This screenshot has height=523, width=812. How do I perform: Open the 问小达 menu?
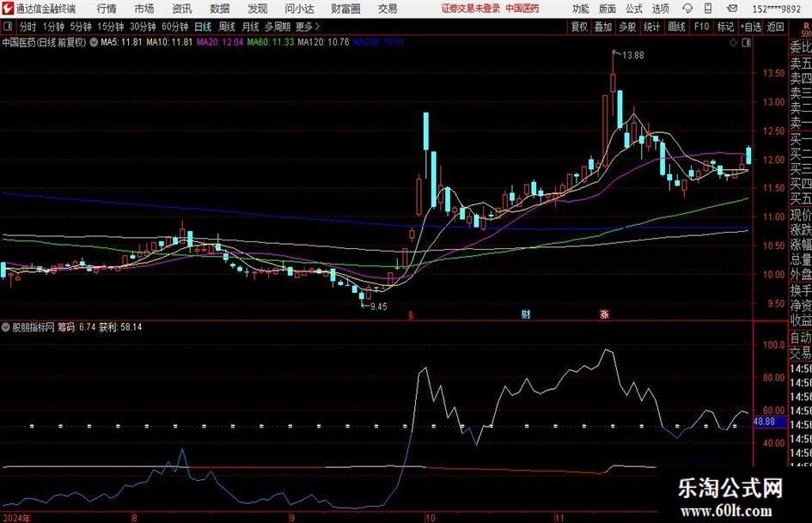point(299,9)
